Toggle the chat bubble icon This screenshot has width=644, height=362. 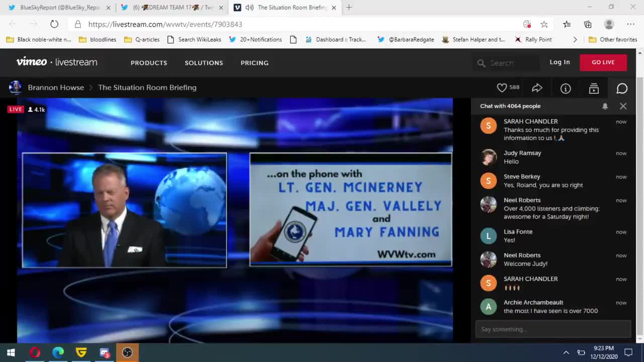click(x=622, y=88)
